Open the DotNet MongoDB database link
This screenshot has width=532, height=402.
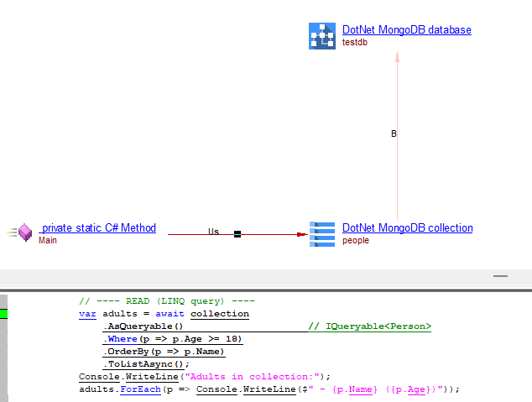click(406, 30)
